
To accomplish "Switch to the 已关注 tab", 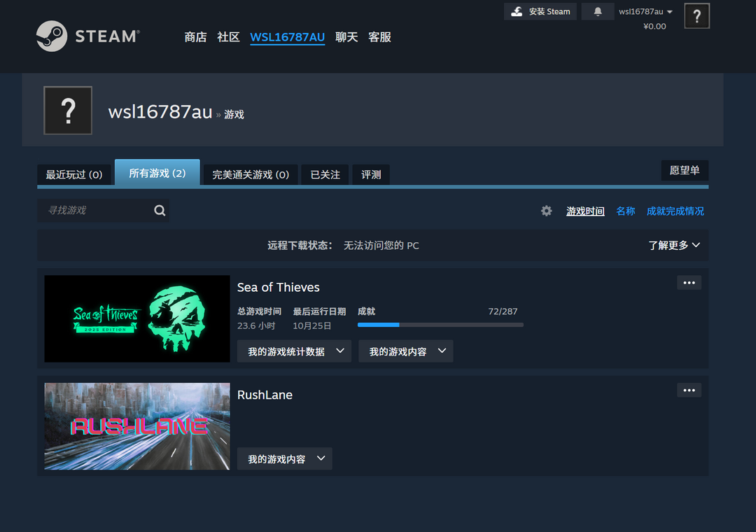I will tap(324, 174).
